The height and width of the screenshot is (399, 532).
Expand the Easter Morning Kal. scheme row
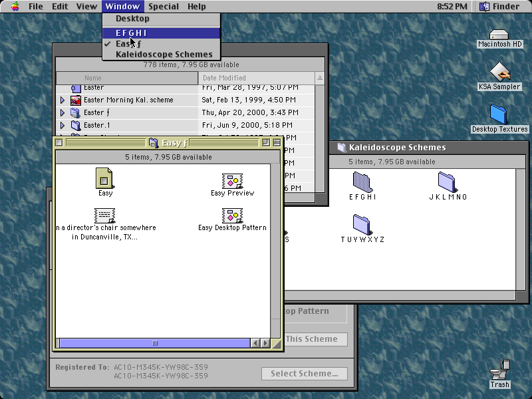[63, 100]
